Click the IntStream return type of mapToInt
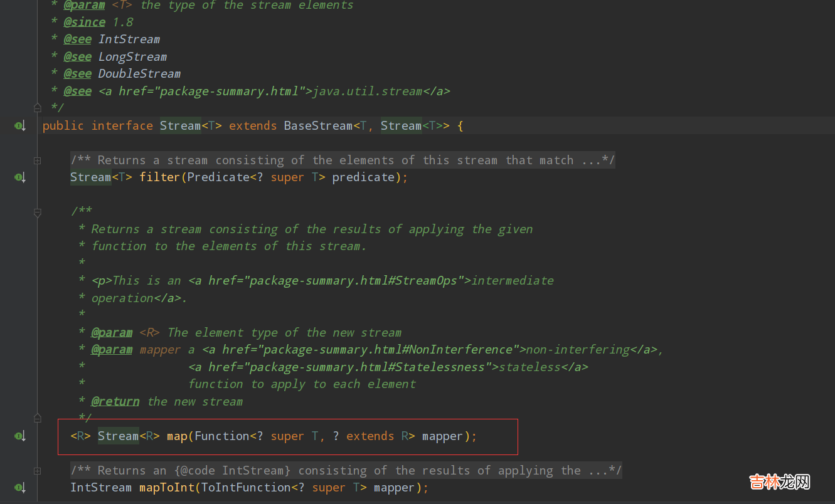Viewport: 835px width, 504px height. 100,488
